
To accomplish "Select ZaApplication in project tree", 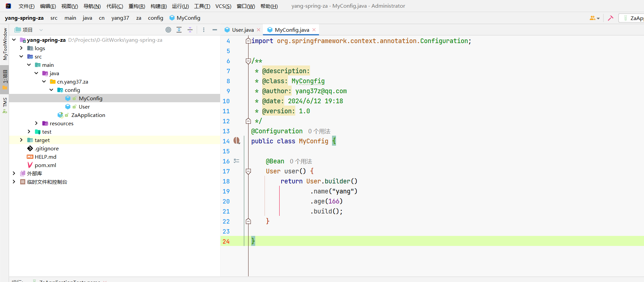I will click(x=88, y=115).
